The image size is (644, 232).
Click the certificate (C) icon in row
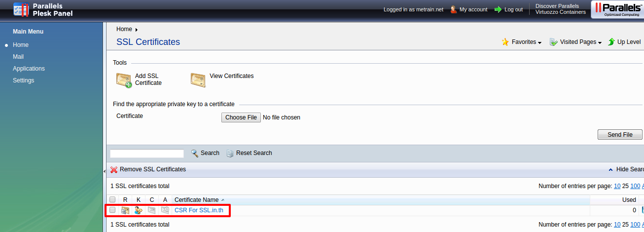pos(152,210)
